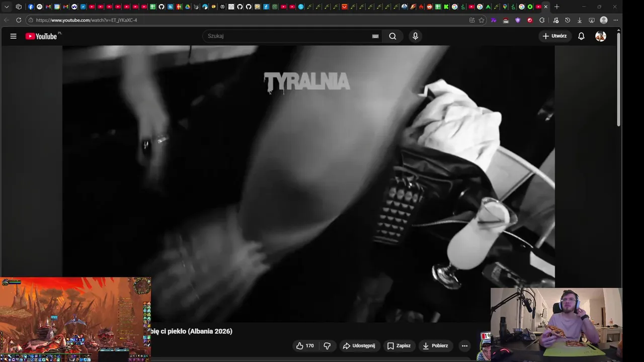The width and height of the screenshot is (644, 362).
Task: View site information lock icon
Action: click(x=31, y=20)
